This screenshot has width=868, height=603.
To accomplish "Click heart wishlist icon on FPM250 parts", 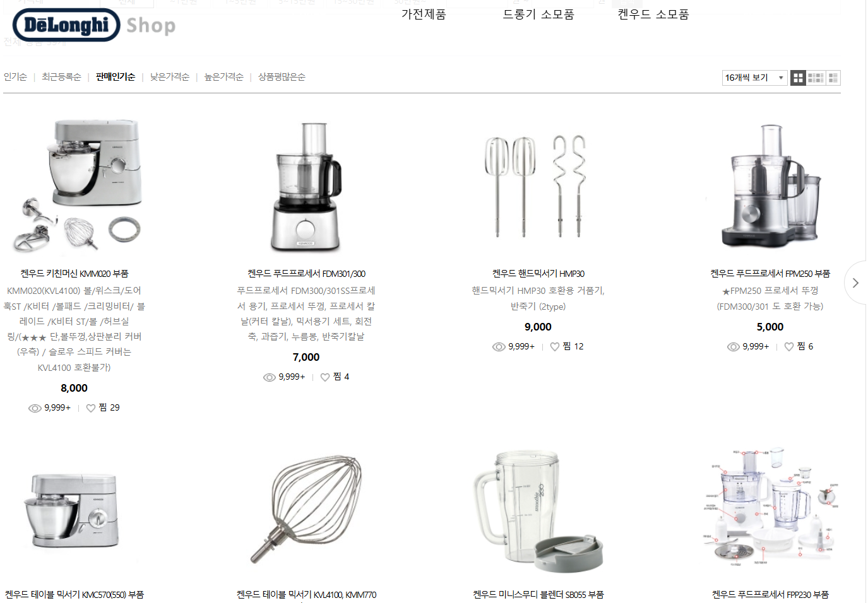I will [x=789, y=346].
